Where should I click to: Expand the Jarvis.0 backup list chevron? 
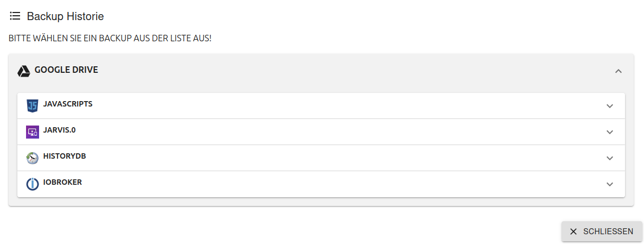610,132
